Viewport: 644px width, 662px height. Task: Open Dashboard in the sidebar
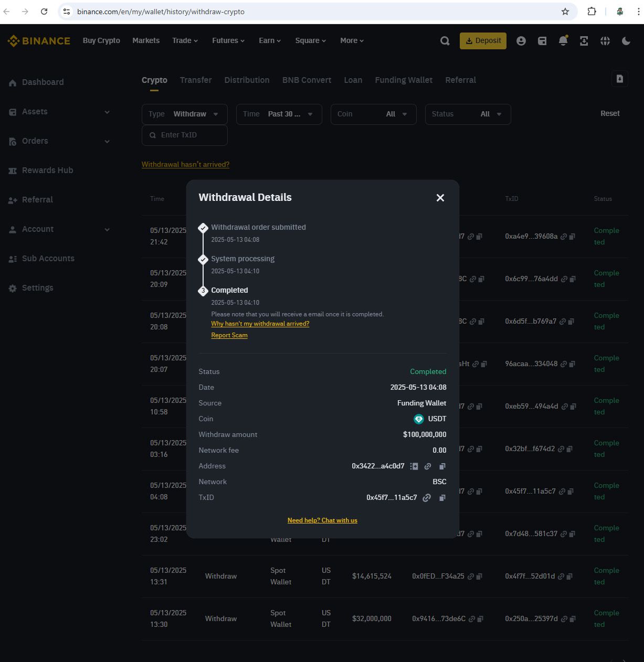click(36, 82)
